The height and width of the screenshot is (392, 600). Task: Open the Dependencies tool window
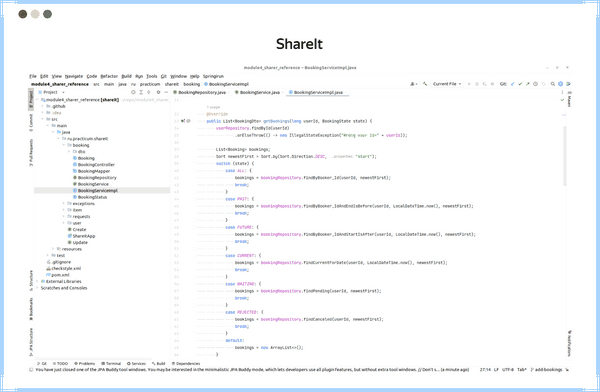186,363
